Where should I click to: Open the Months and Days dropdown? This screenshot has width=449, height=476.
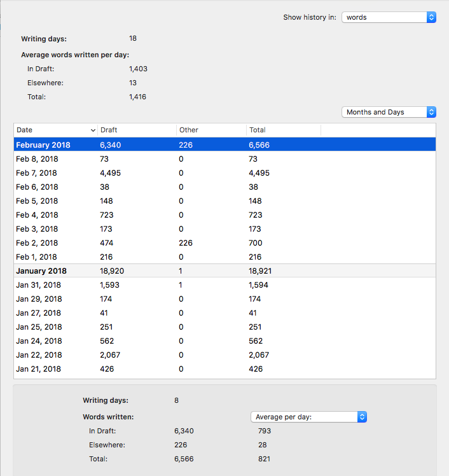click(x=389, y=112)
